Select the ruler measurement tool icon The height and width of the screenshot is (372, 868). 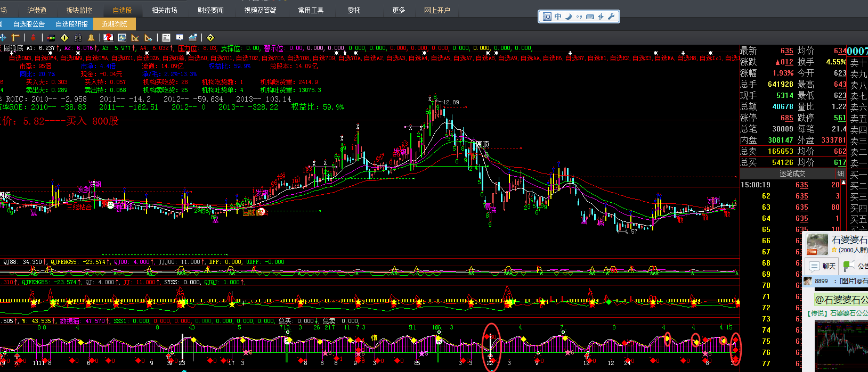coord(15,37)
